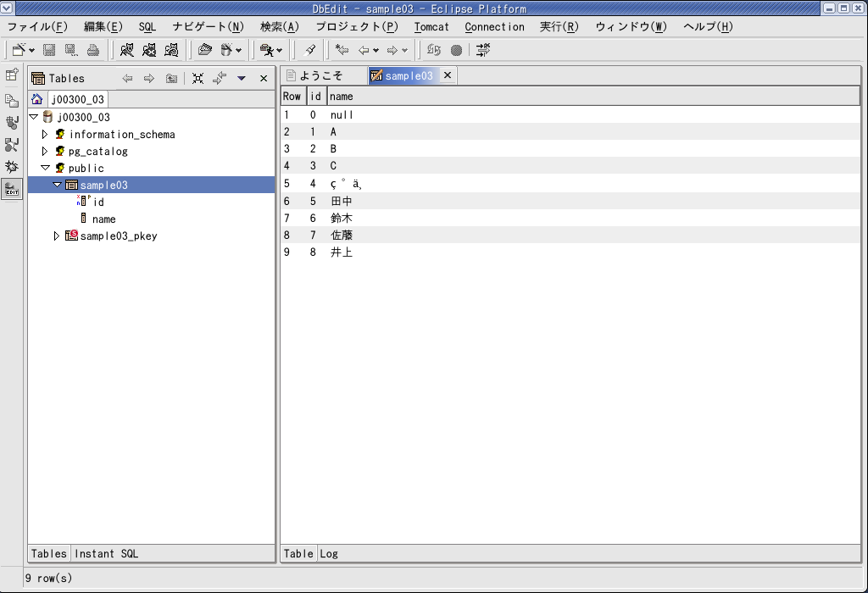Screen dimensions: 868x593
Task: Click the rightmost arrows toolbar icon
Action: tap(483, 50)
